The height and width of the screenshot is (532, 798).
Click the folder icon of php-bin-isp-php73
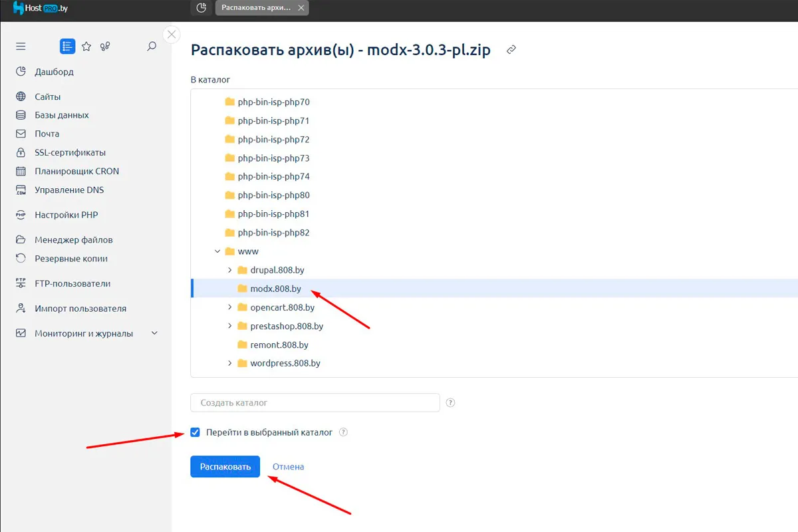[x=230, y=158]
